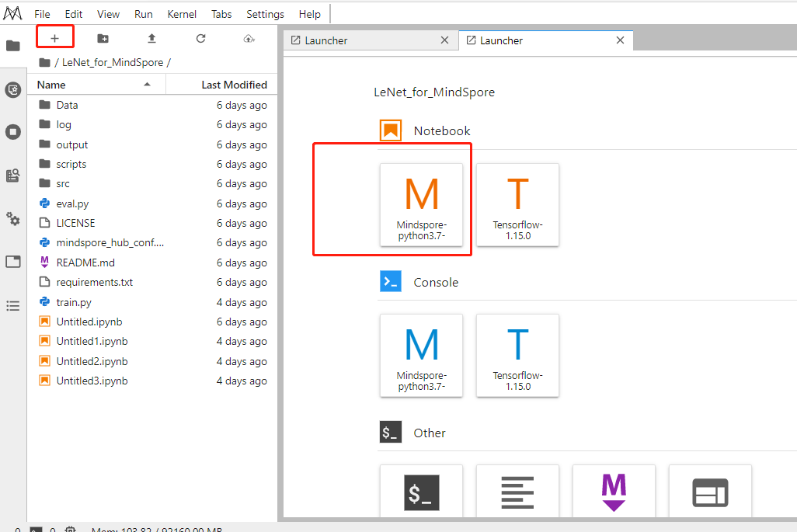Viewport: 797px width, 532px height.
Task: Select the Untitled.ipynb notebook
Action: [152, 322]
